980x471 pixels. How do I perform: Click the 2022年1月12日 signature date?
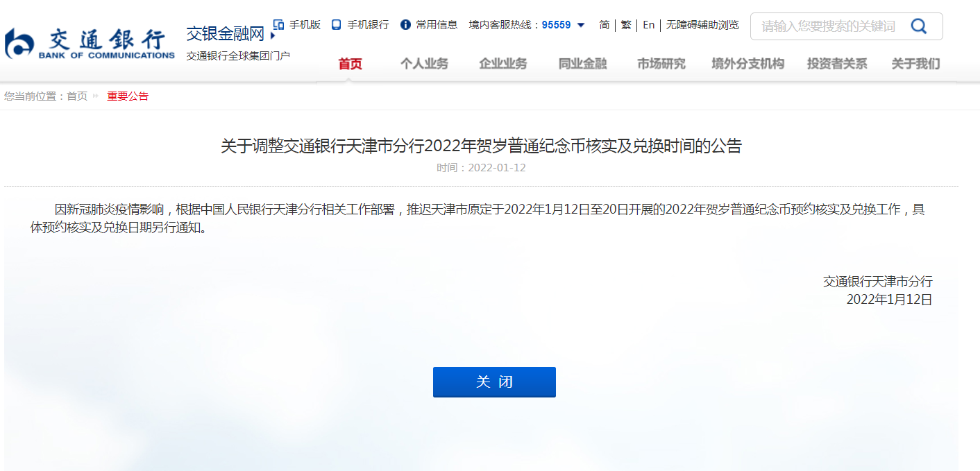click(x=890, y=300)
